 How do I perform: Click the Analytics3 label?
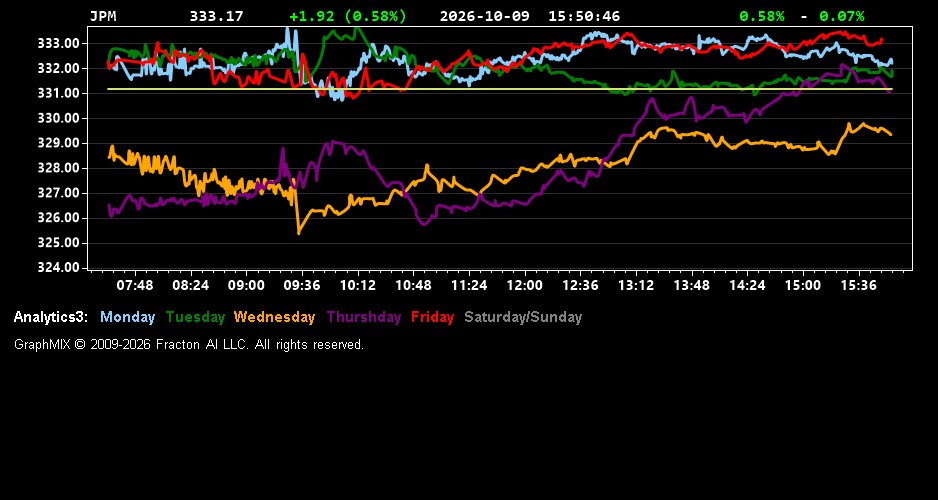point(51,318)
